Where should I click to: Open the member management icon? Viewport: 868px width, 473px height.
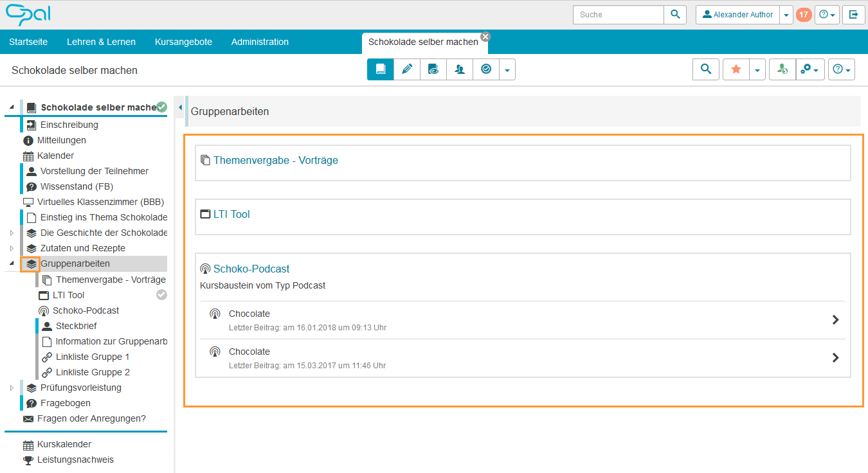click(460, 69)
